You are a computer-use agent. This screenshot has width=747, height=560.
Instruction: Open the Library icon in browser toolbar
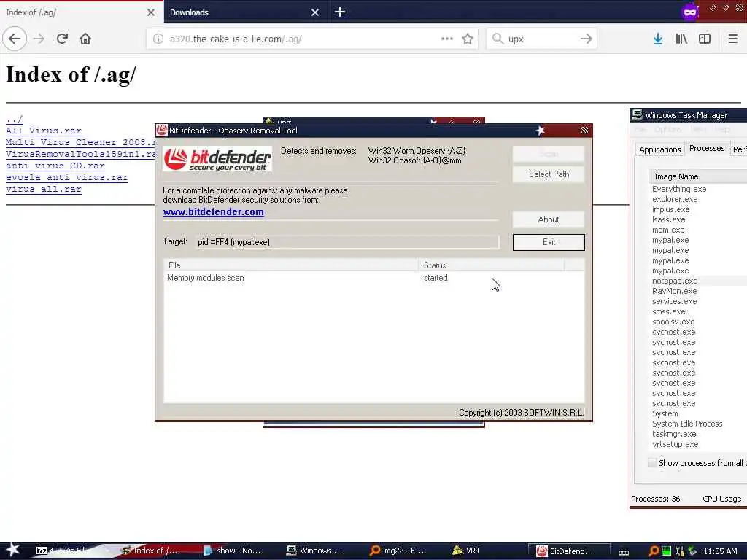[x=681, y=39]
